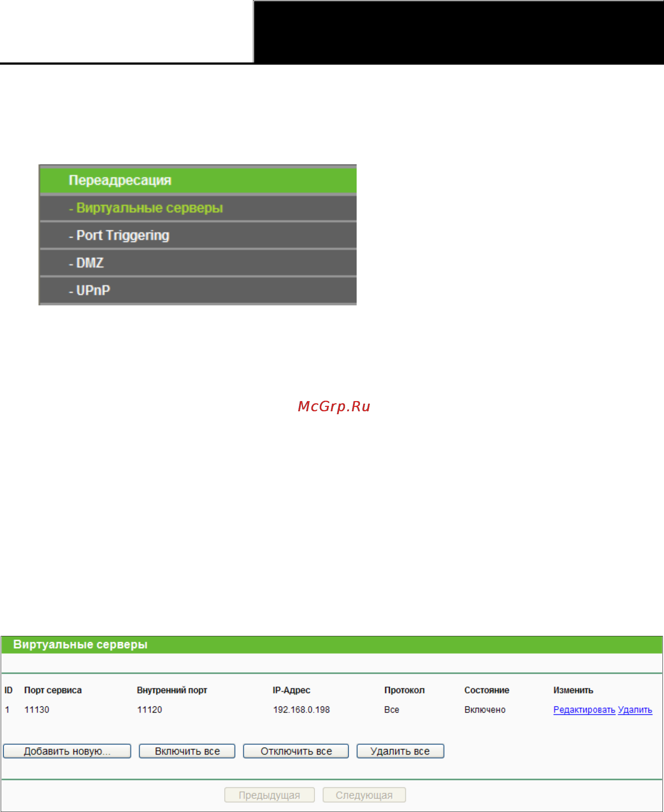Click the Следующая page button

click(364, 795)
